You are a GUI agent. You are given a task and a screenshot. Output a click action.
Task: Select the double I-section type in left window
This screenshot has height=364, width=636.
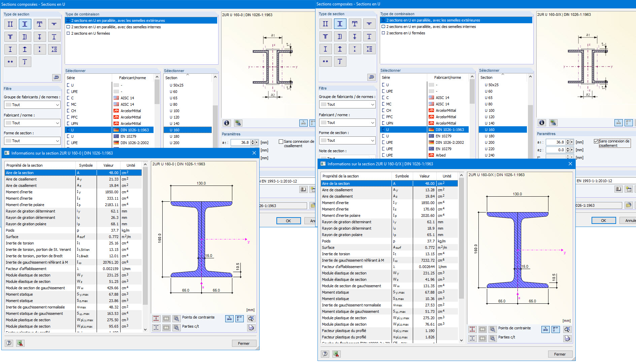(x=10, y=24)
